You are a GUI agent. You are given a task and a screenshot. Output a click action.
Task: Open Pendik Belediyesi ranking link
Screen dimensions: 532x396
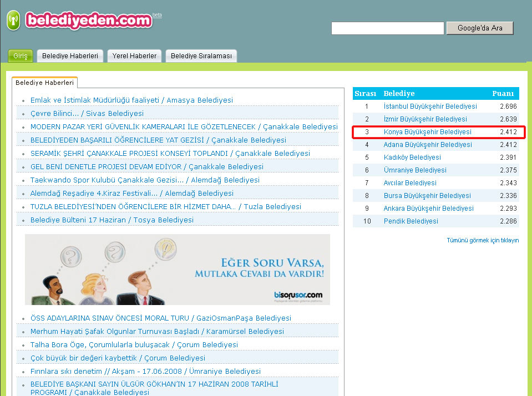tap(411, 221)
